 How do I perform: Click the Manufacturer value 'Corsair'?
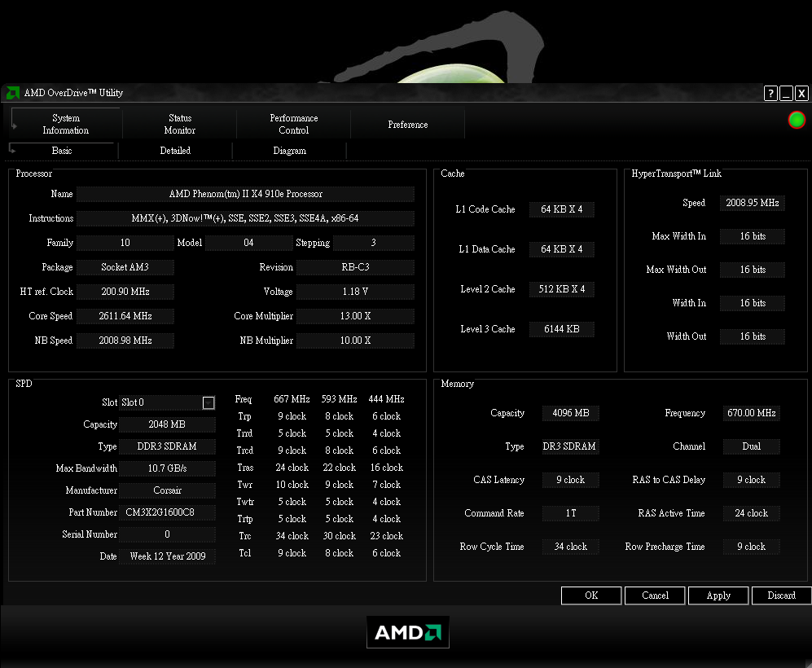tap(167, 490)
